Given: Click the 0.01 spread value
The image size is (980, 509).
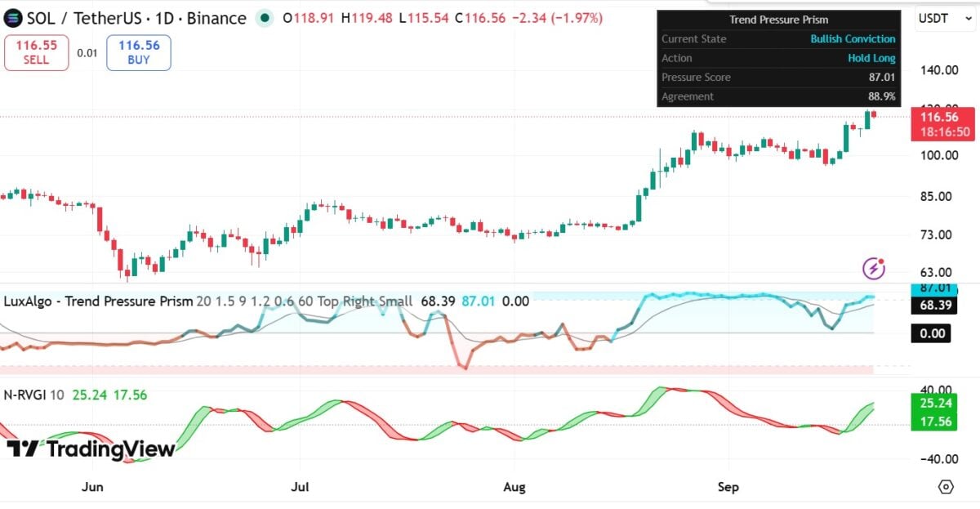Looking at the screenshot, I should pyautogui.click(x=87, y=53).
